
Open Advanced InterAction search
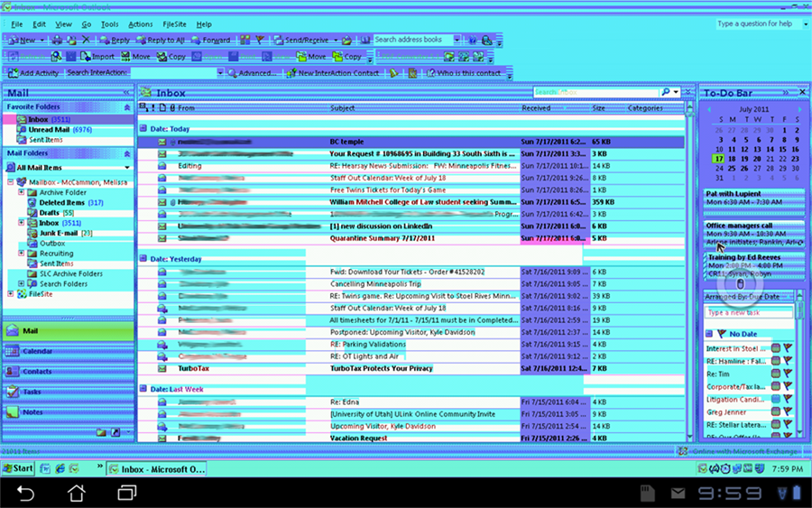click(253, 73)
